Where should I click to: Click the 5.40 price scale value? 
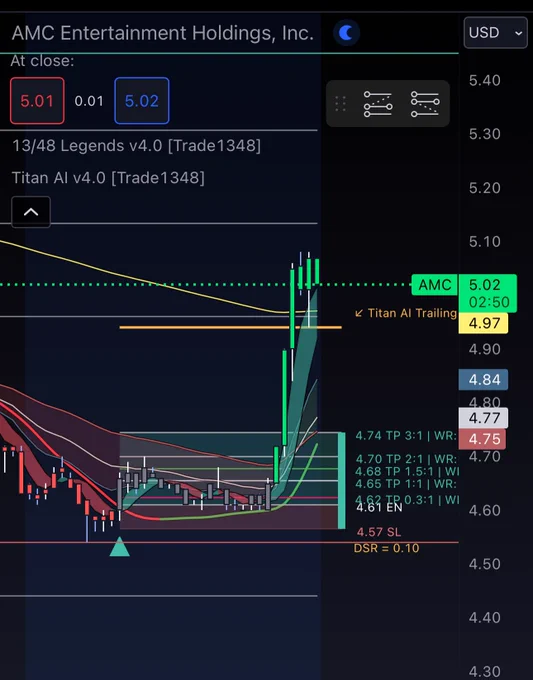click(484, 80)
